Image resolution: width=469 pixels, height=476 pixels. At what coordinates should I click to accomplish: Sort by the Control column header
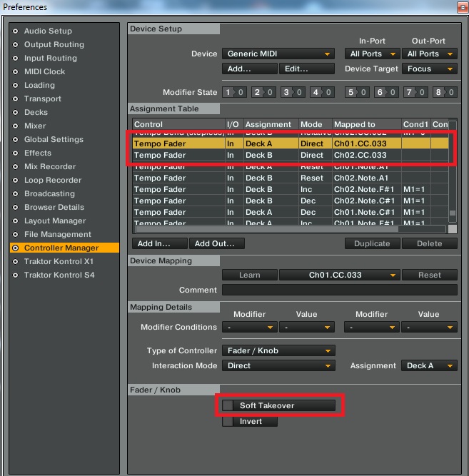coord(178,124)
